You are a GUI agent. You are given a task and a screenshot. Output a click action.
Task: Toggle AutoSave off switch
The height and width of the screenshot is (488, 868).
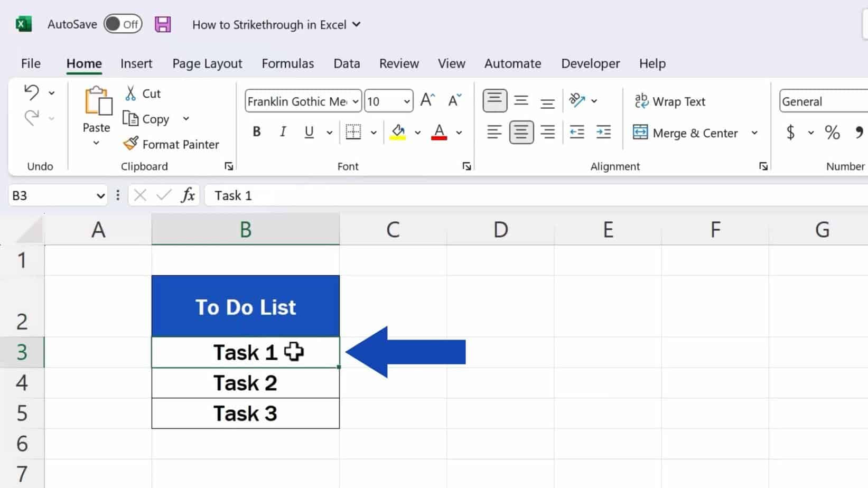pos(123,24)
